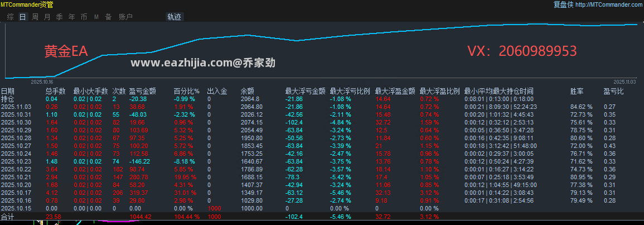Viewport: 644px width, 225px height.
Task: Sort by the 总手数 column header
Action: [55, 92]
